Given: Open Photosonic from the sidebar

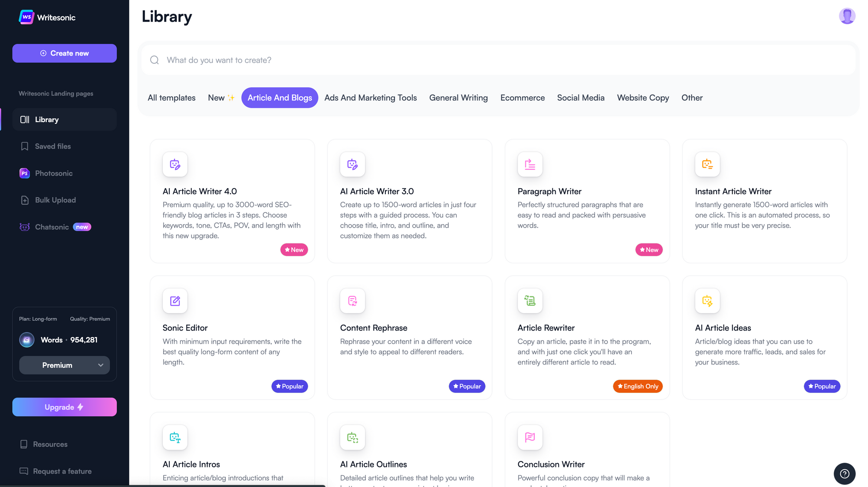Looking at the screenshot, I should pos(53,173).
